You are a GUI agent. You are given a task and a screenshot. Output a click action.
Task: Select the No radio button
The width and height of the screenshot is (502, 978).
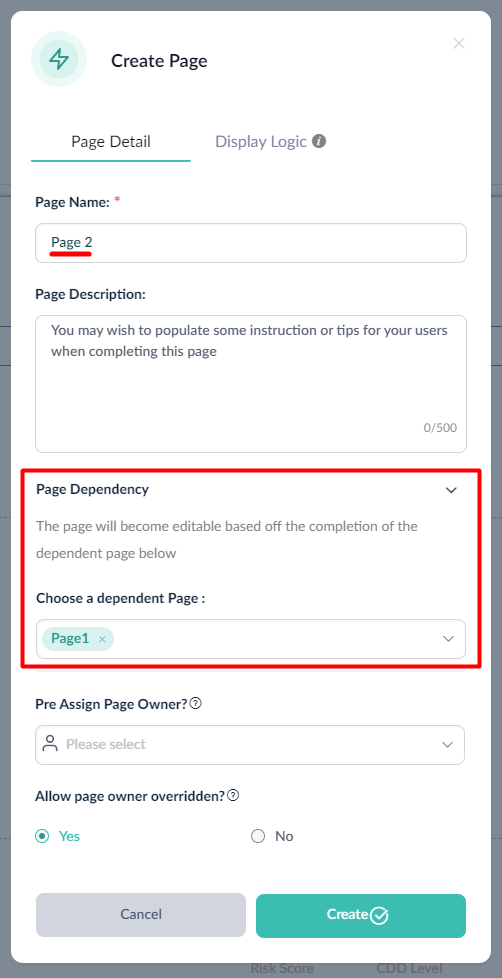pos(258,836)
